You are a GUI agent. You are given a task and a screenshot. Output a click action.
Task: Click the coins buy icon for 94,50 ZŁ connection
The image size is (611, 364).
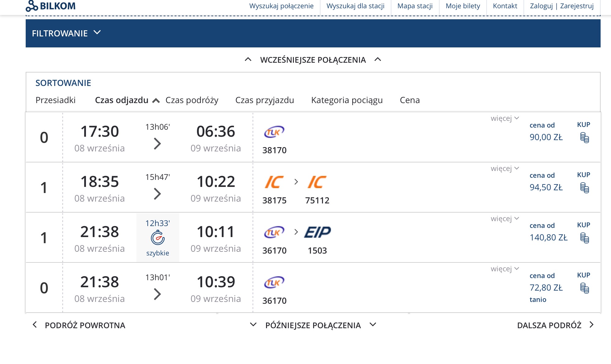584,188
